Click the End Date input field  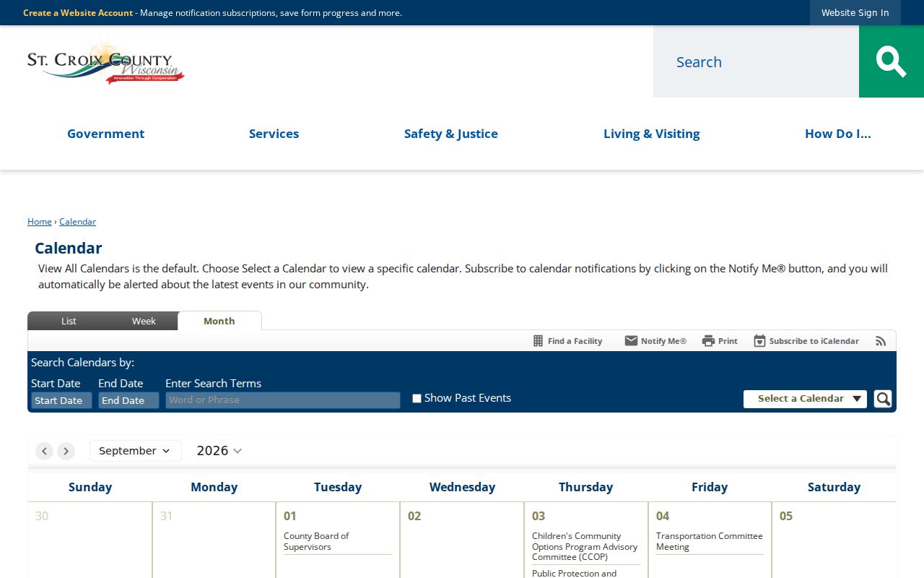(128, 400)
